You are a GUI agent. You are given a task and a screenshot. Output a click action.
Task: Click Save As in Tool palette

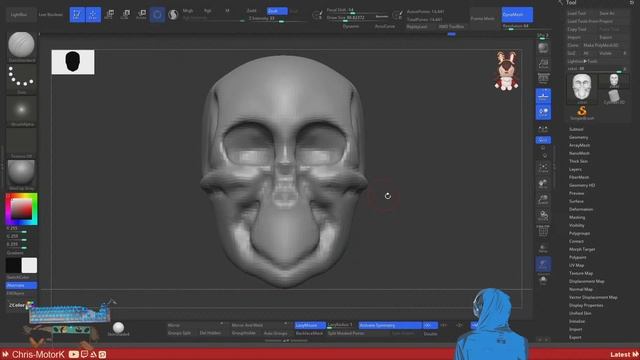[x=607, y=13]
